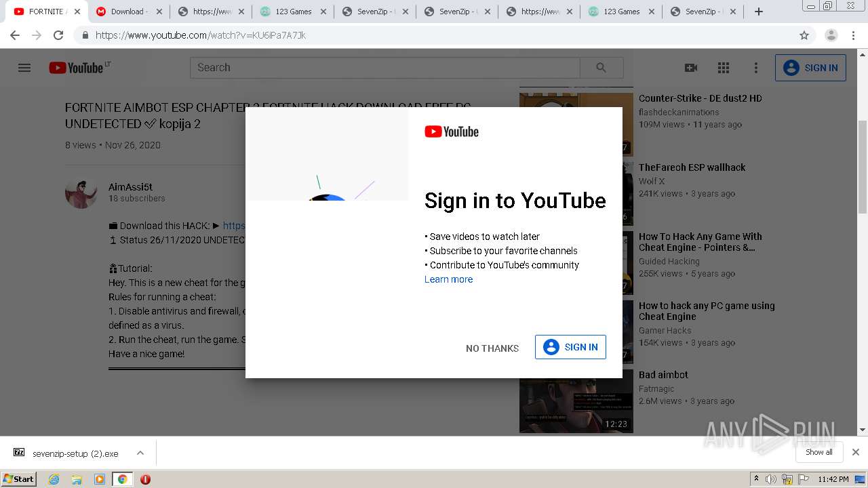Viewport: 868px width, 488px height.
Task: Open Internet Explorer from the taskbar
Action: 54,479
